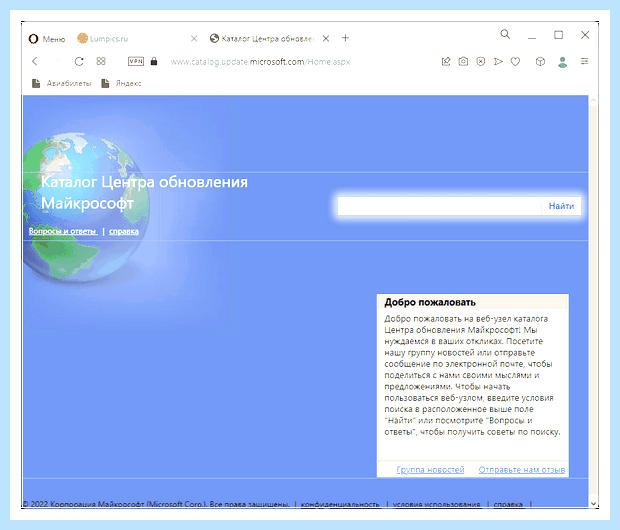Click the tab search magnifier icon
Viewport: 620px width, 530px height.
(x=505, y=34)
